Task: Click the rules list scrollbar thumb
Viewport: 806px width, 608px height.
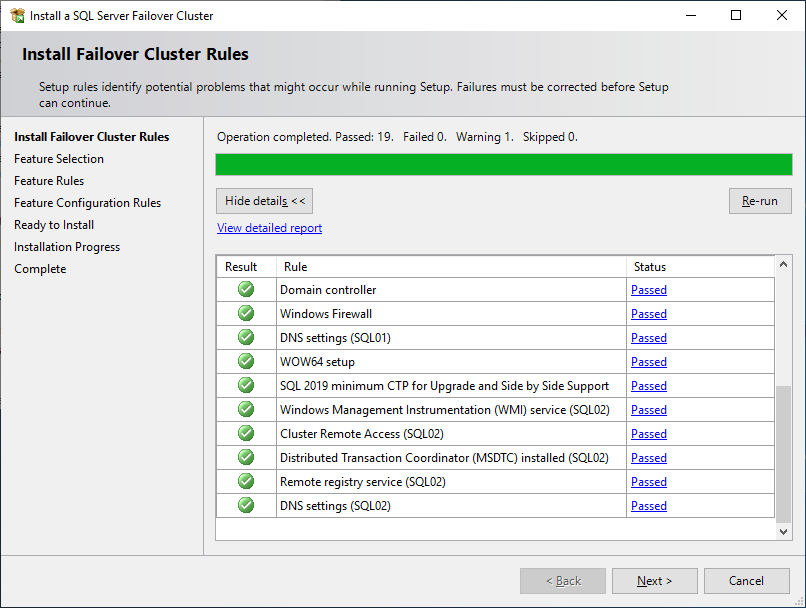Action: 783,454
